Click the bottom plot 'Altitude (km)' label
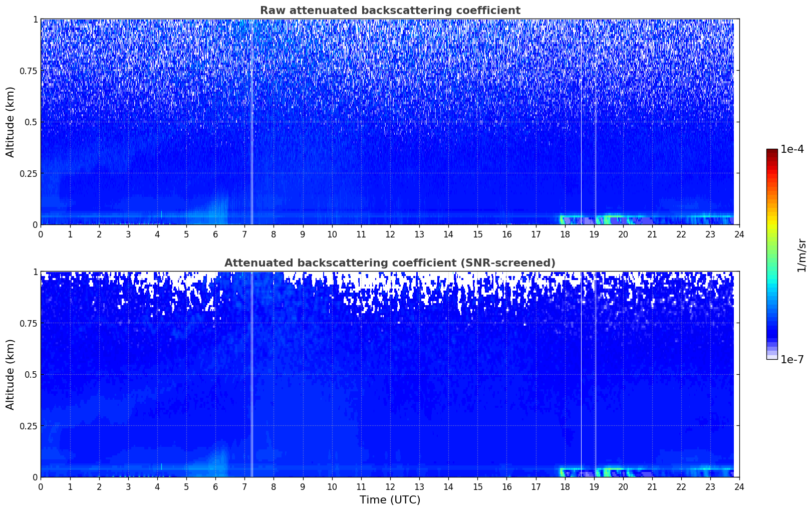812x511 pixels. 11,374
